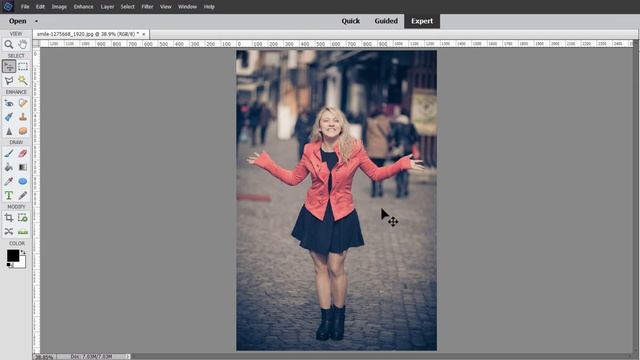Select the Smart Brush tool
Screen dimensions: 640x360
[9, 117]
